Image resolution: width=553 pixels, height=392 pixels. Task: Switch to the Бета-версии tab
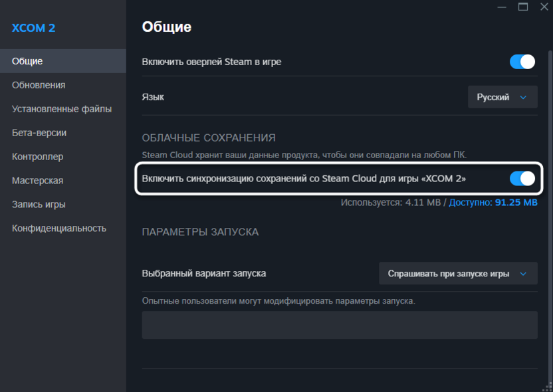pos(39,133)
